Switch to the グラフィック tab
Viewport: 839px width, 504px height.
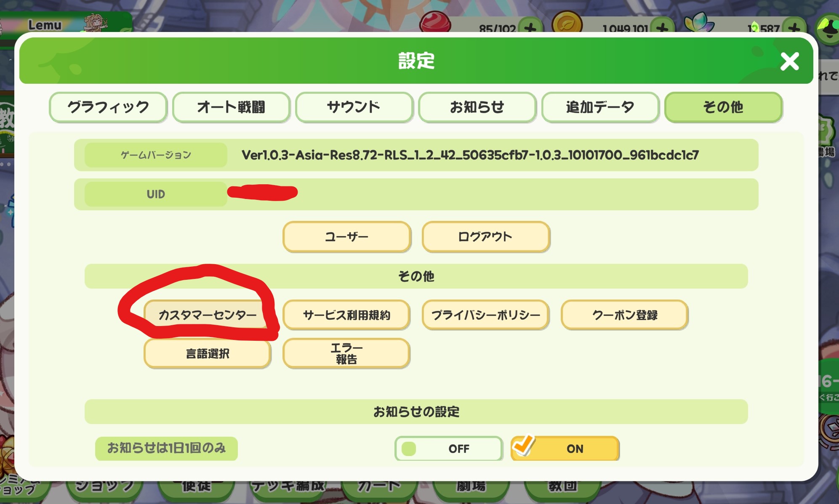pos(108,107)
